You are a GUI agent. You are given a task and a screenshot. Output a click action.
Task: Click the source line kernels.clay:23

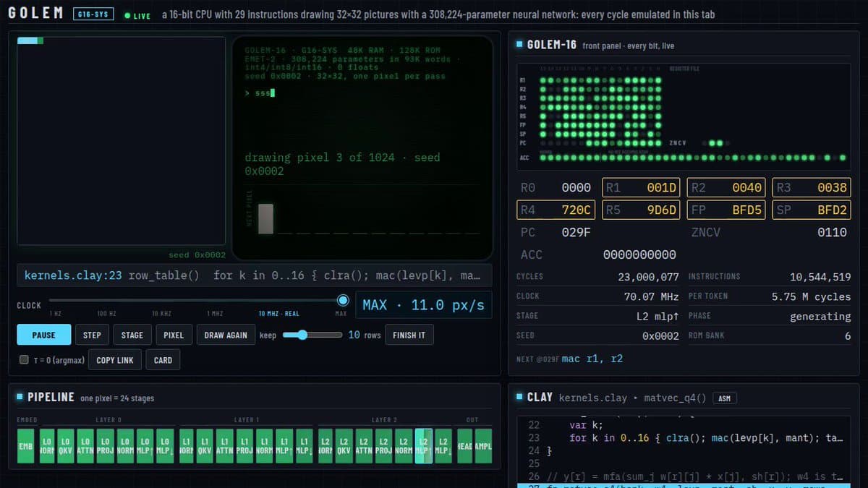(73, 275)
